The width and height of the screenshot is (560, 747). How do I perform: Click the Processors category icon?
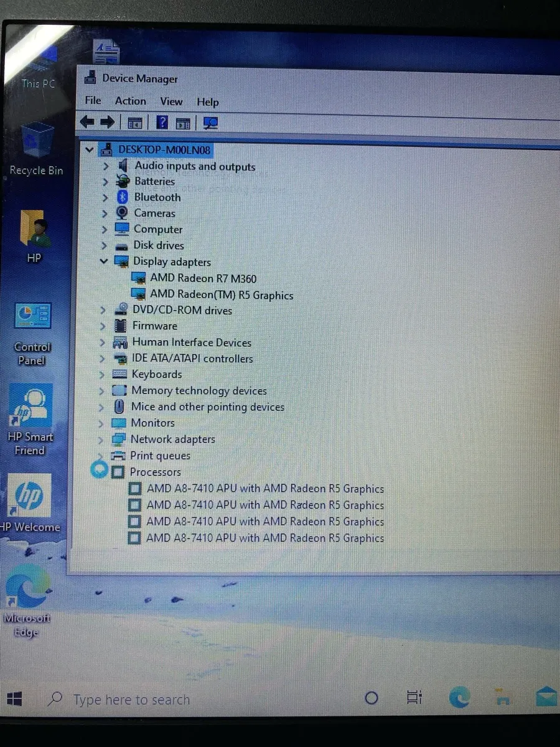(118, 472)
